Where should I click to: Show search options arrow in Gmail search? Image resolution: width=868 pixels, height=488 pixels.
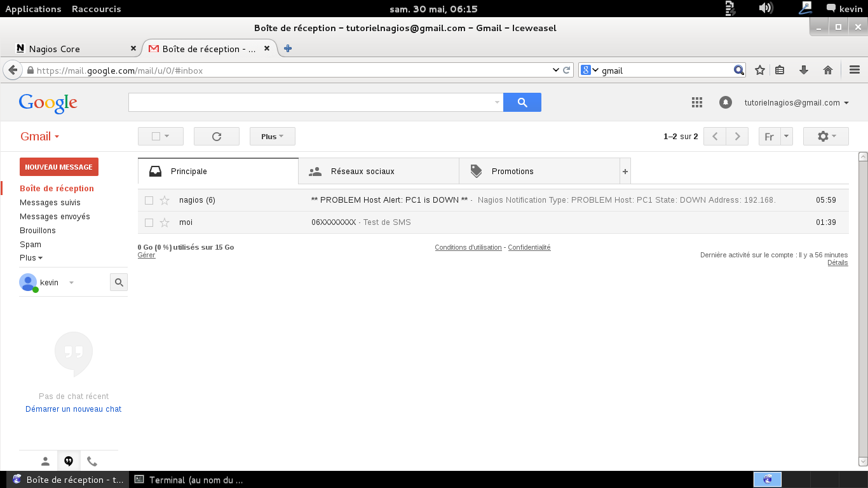pos(497,102)
